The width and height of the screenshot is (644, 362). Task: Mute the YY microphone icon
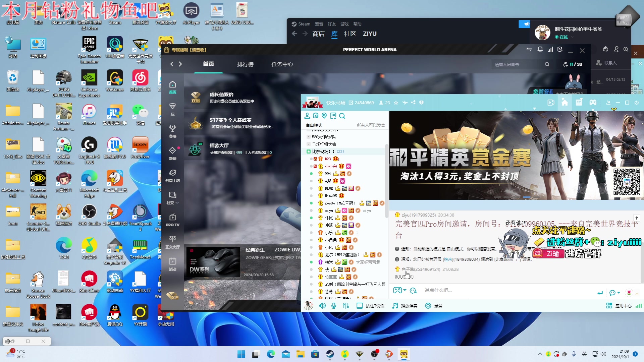pos(334,306)
